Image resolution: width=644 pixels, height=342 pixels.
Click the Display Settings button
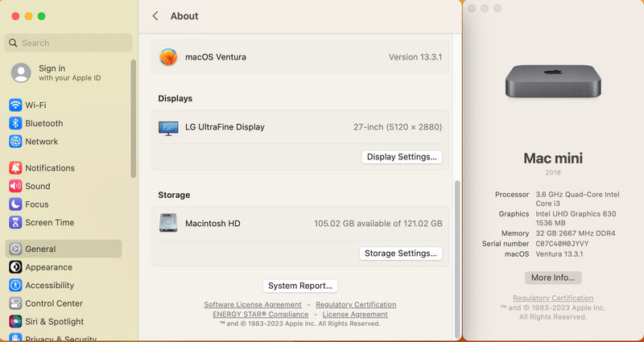click(x=402, y=157)
